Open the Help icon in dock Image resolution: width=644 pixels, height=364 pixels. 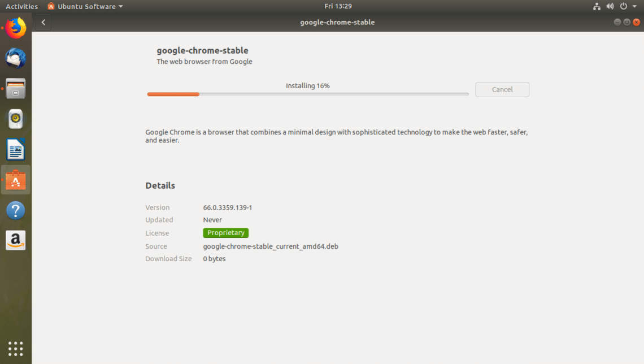16,210
